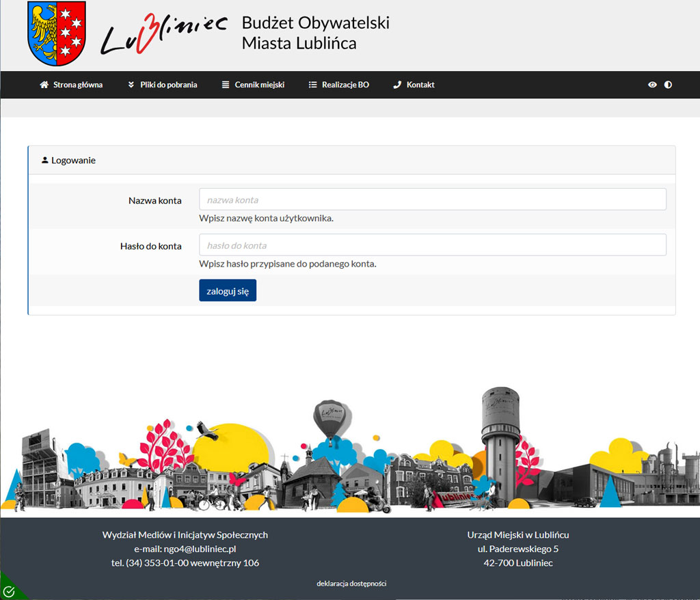This screenshot has width=700, height=600.
Task: Click the phone icon beside Kontakt
Action: (397, 85)
